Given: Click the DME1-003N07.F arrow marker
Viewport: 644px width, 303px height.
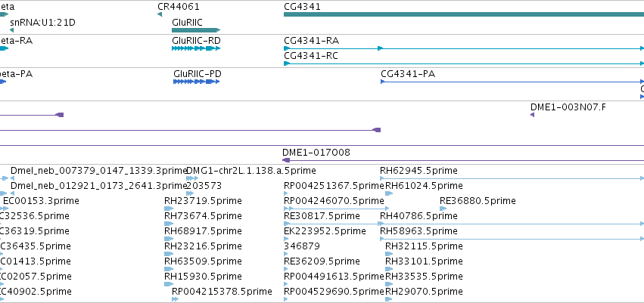Looking at the screenshot, I should (532, 115).
